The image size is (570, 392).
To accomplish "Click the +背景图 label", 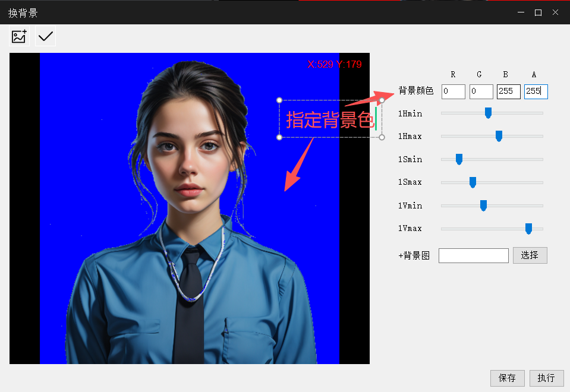I will point(414,256).
